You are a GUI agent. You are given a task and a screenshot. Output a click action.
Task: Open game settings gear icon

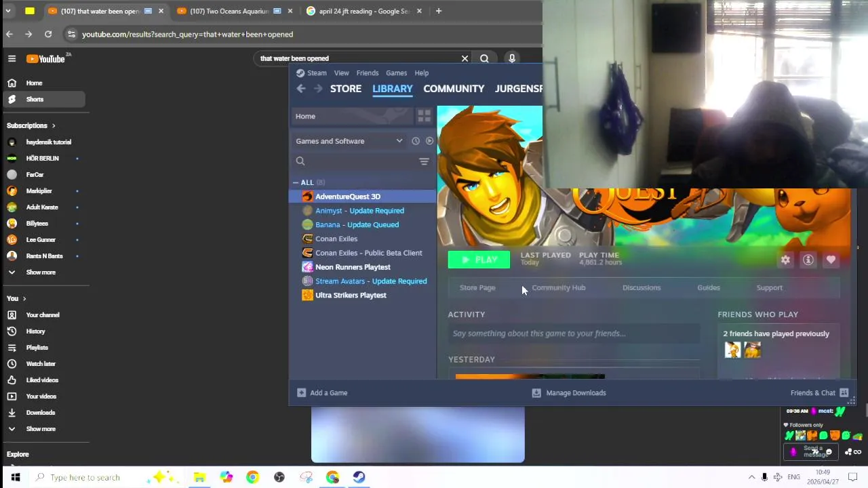click(x=785, y=260)
